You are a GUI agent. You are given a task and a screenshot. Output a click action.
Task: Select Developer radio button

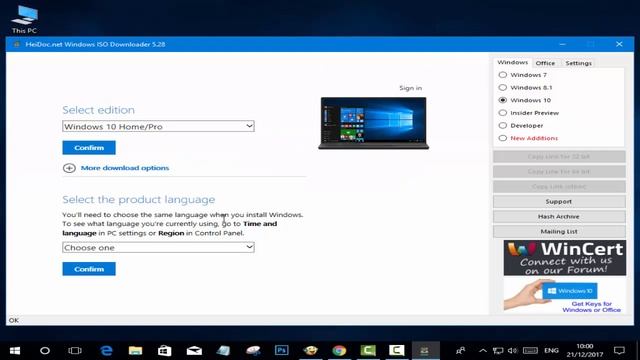tap(503, 125)
